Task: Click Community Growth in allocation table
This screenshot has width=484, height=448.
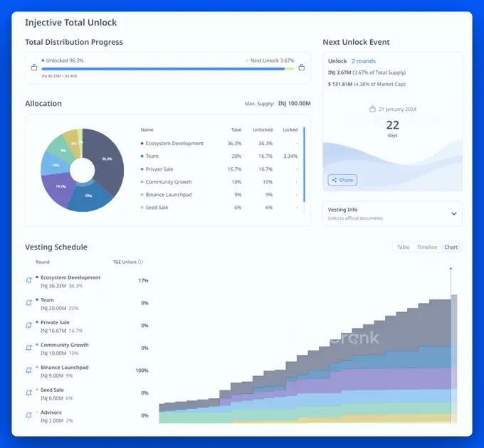Action: tap(169, 182)
